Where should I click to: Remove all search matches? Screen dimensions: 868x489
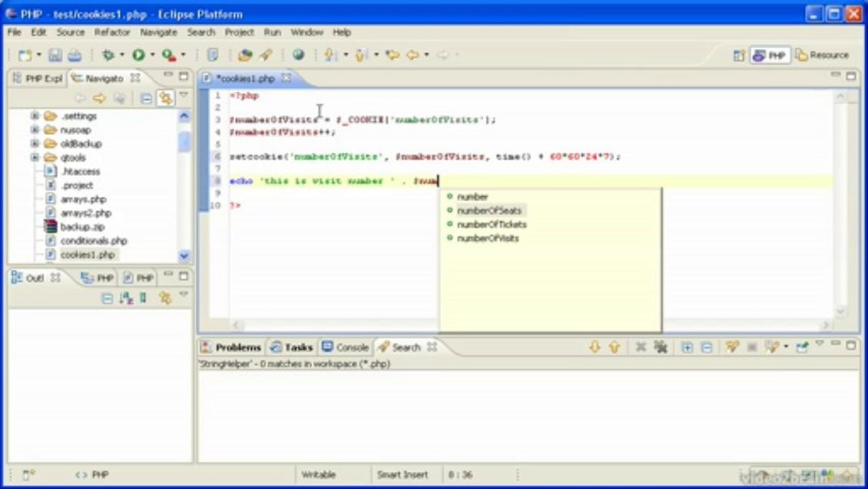(x=660, y=347)
